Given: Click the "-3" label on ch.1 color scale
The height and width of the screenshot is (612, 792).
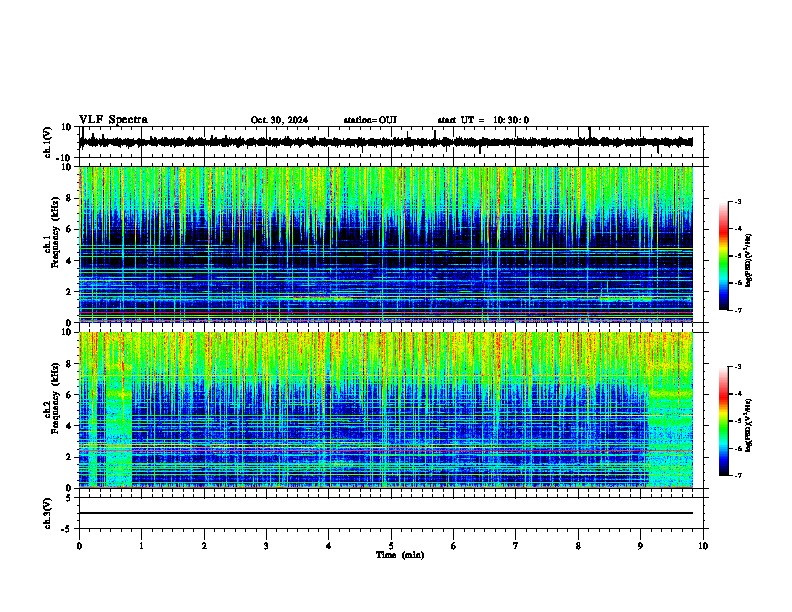Looking at the screenshot, I should 738,201.
